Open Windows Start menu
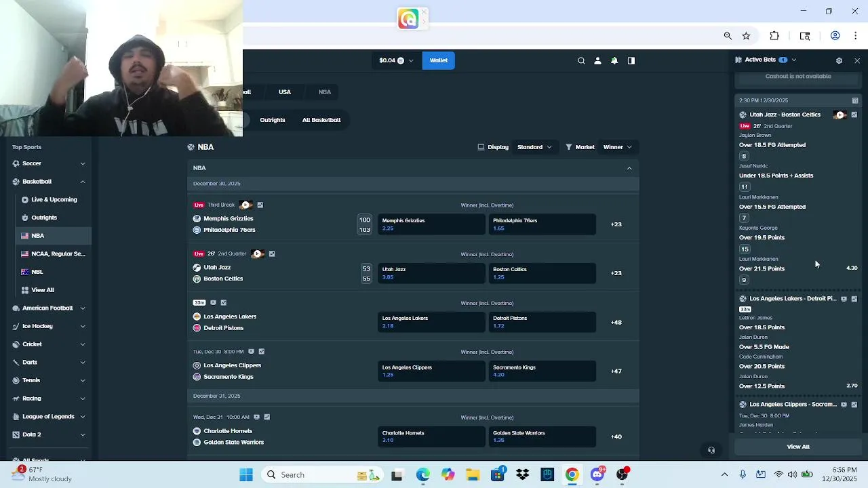 [x=246, y=475]
